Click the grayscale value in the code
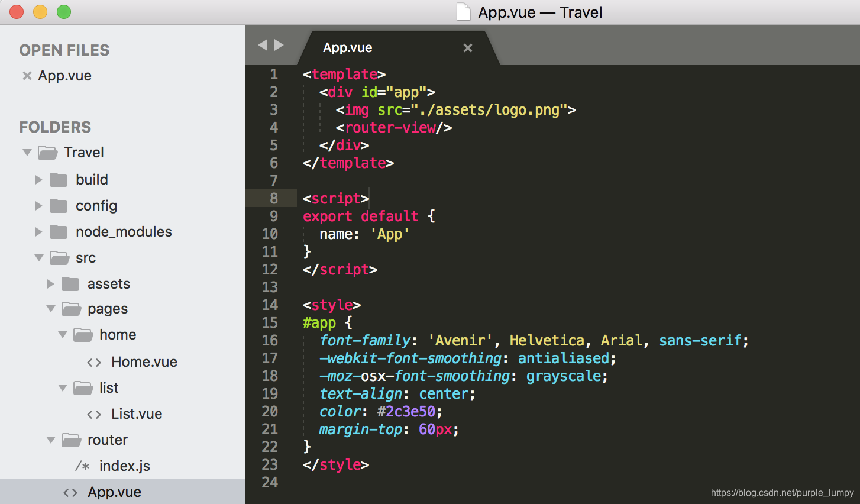860x504 pixels. point(564,376)
